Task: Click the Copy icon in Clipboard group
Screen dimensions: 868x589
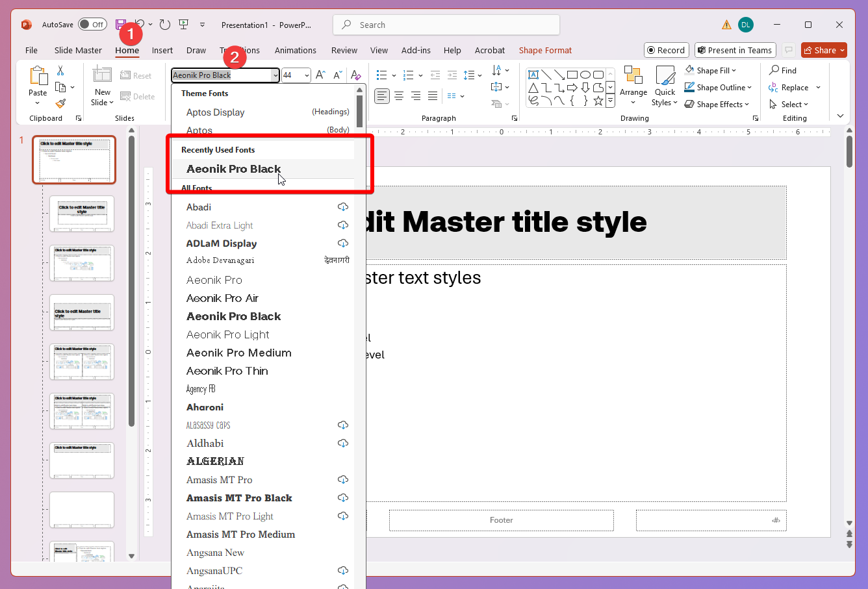Action: pyautogui.click(x=60, y=87)
